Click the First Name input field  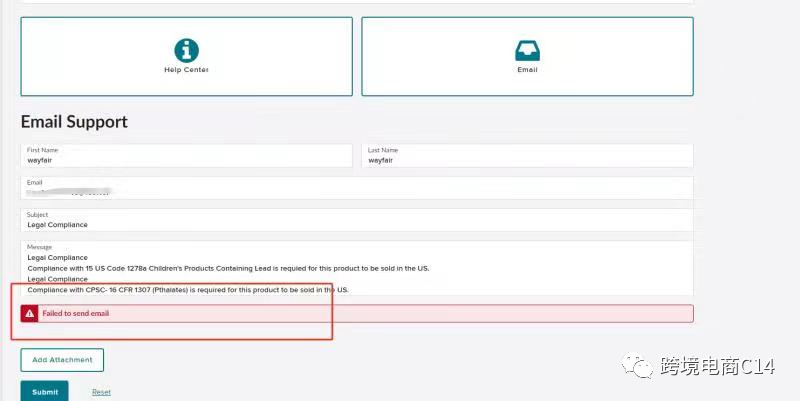[x=186, y=156]
